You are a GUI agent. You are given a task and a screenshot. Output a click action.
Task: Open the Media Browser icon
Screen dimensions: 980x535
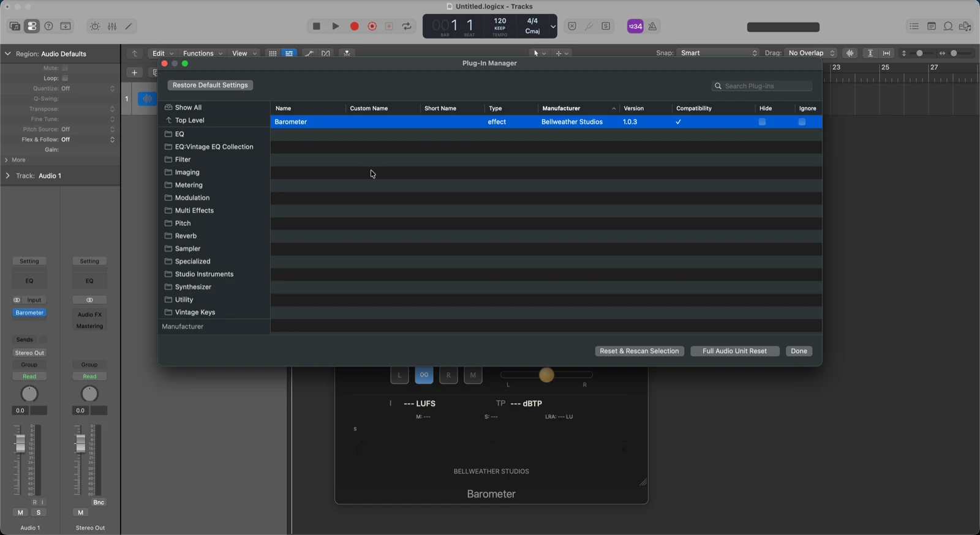(965, 26)
